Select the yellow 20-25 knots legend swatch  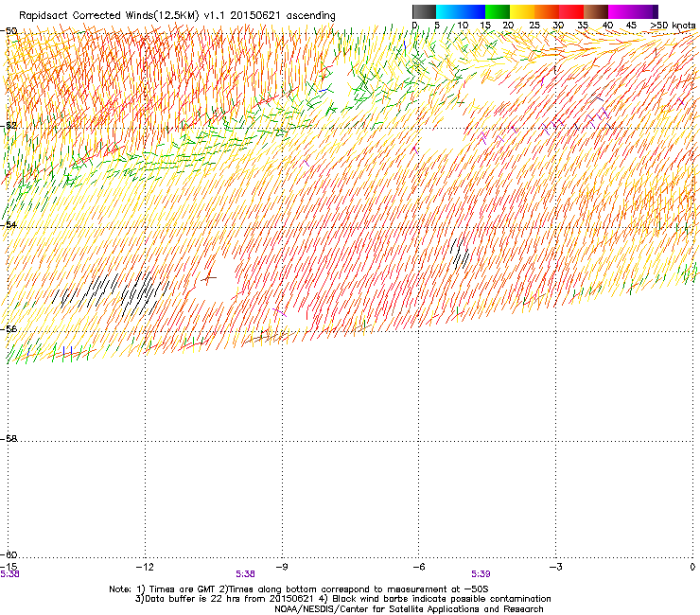tap(522, 11)
